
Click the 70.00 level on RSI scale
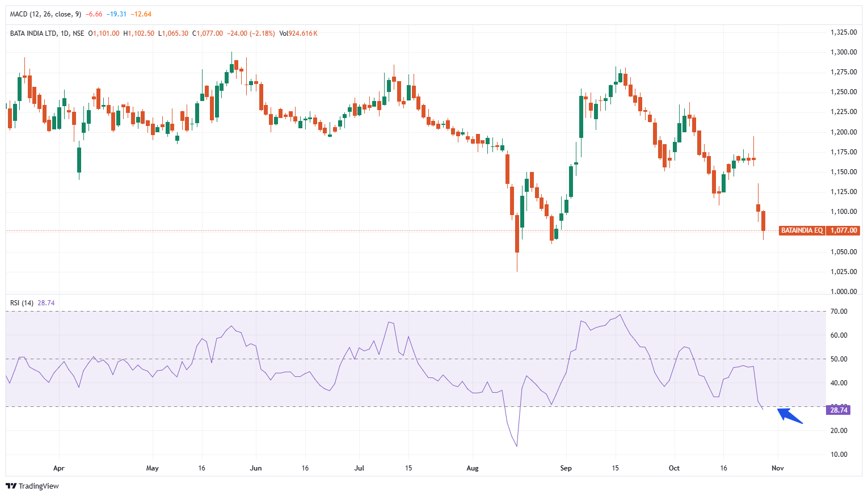tap(838, 312)
